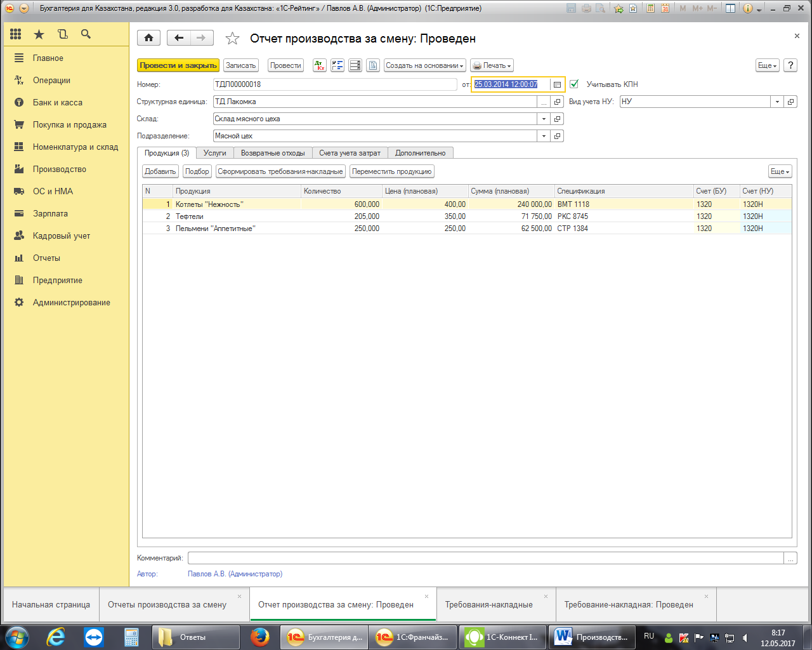Click the Комментарий input field

(x=486, y=558)
